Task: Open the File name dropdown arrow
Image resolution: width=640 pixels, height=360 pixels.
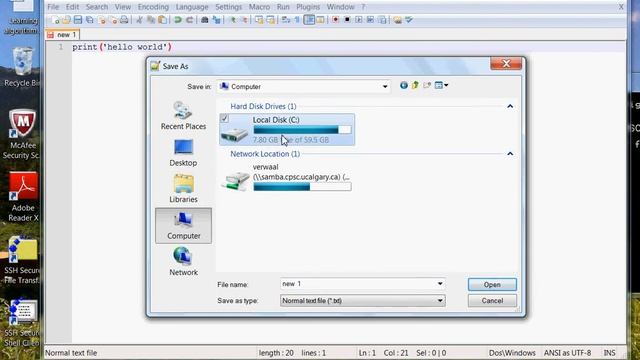Action: [x=440, y=284]
